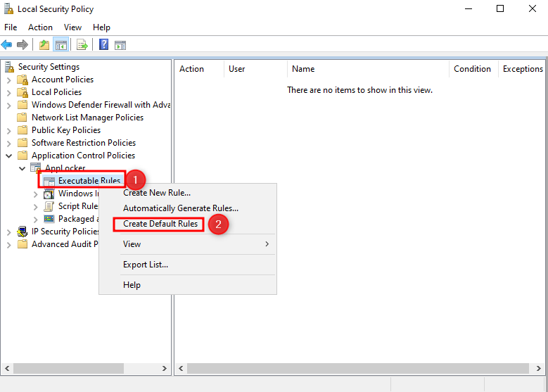Open the Action menu
This screenshot has height=392, width=548.
tap(40, 27)
